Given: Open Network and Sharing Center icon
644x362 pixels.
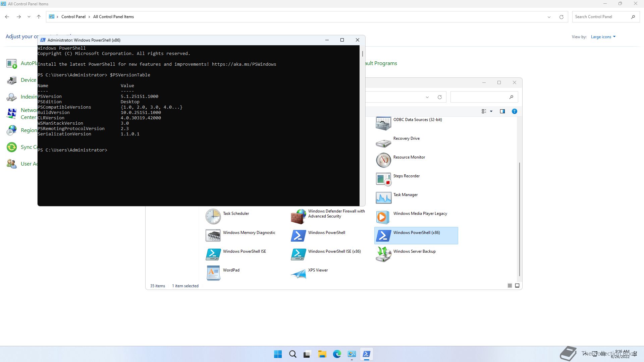Looking at the screenshot, I should coord(12,114).
